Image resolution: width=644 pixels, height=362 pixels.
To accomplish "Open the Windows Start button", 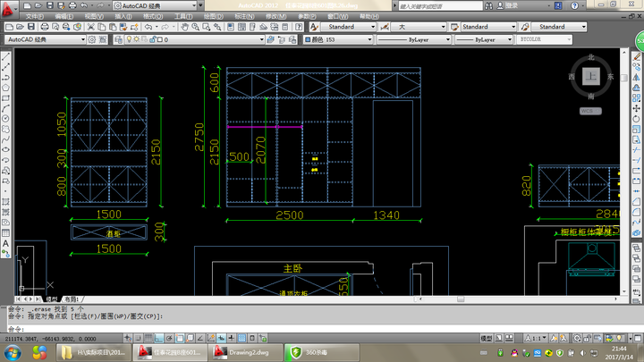I will coord(13,352).
